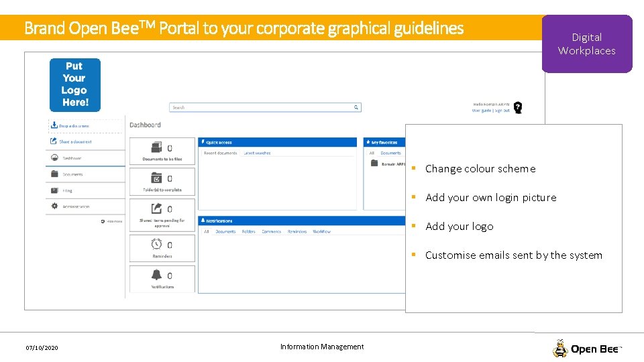Open the User guide link
This screenshot has height=362, width=644.
click(x=482, y=111)
